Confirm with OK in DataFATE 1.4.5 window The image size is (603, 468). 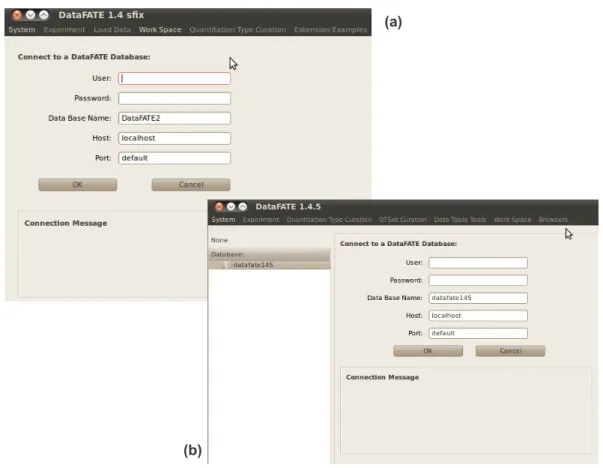428,351
